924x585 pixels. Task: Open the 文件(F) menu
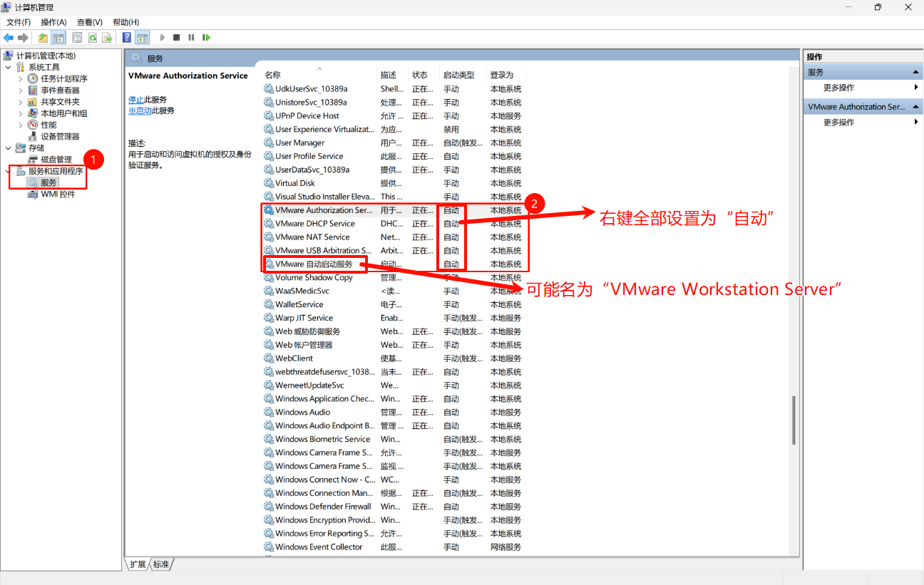(x=19, y=22)
